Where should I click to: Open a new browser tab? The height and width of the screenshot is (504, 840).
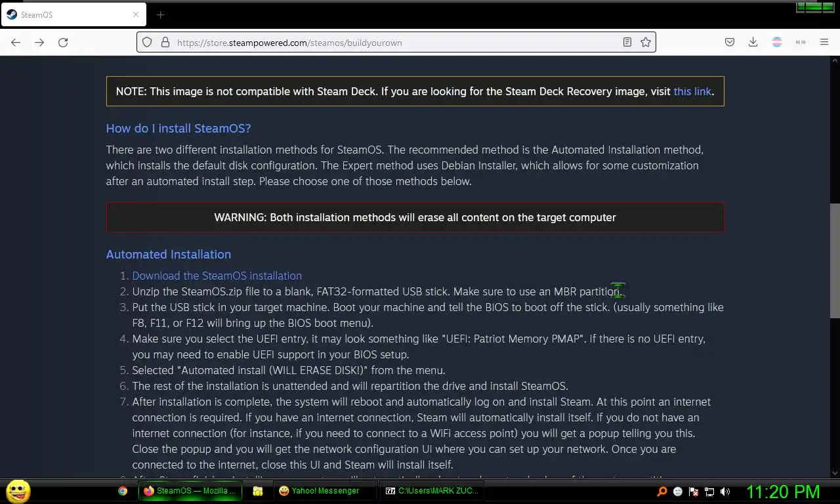(x=160, y=14)
